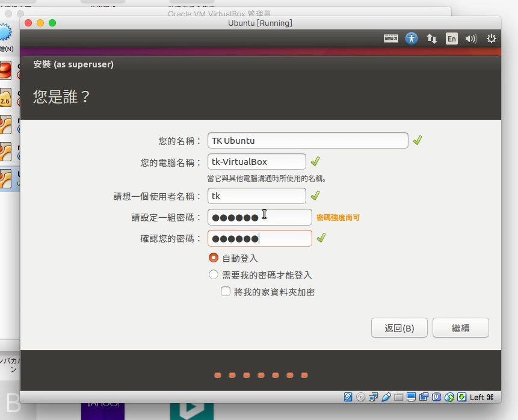518x420 pixels.
Task: Open the keyboard layout indicator in top panel
Action: click(x=391, y=39)
